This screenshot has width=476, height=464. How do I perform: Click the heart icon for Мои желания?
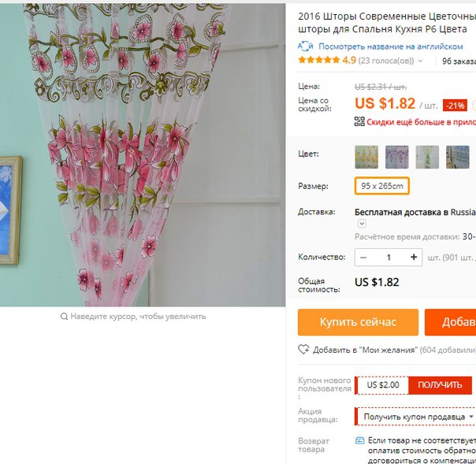[303, 349]
